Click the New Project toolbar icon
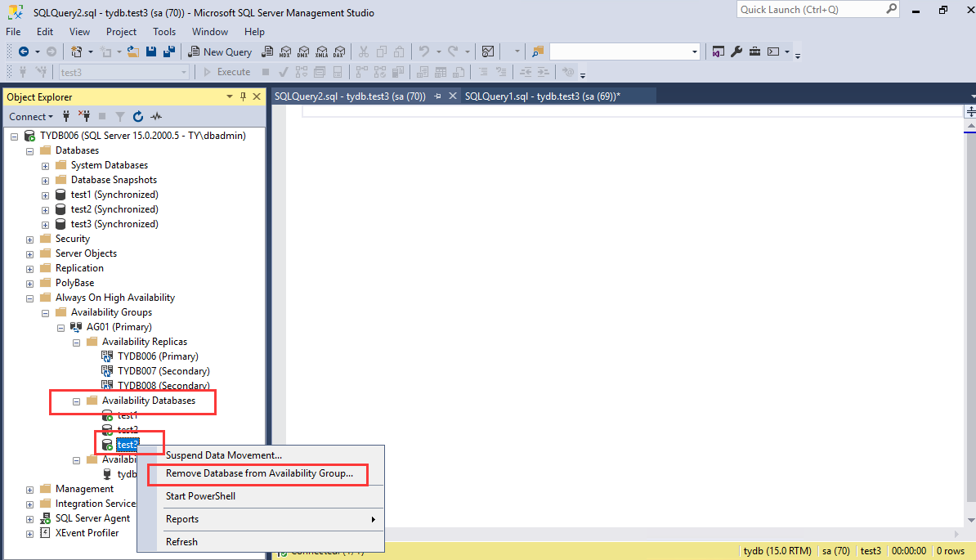 77,52
